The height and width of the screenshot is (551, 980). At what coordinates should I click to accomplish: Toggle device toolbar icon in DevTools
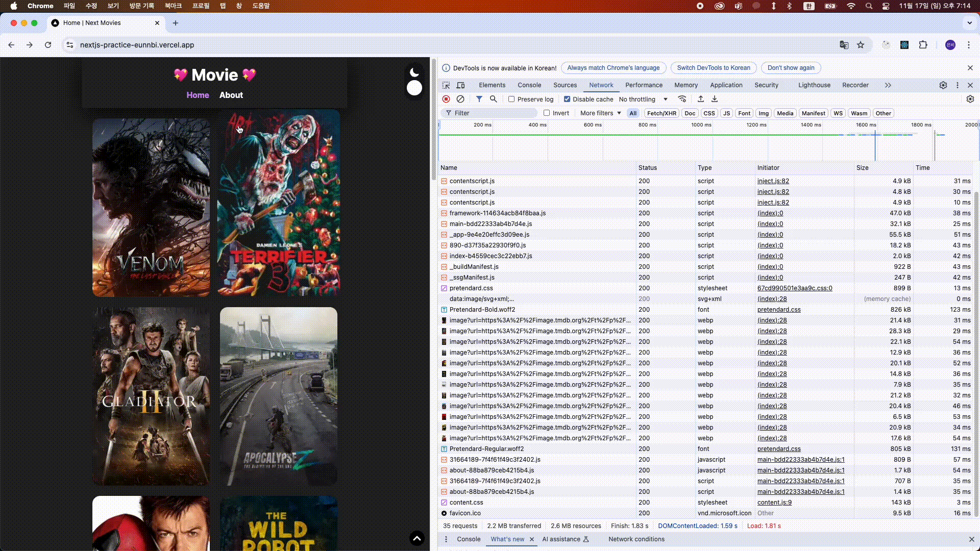460,85
